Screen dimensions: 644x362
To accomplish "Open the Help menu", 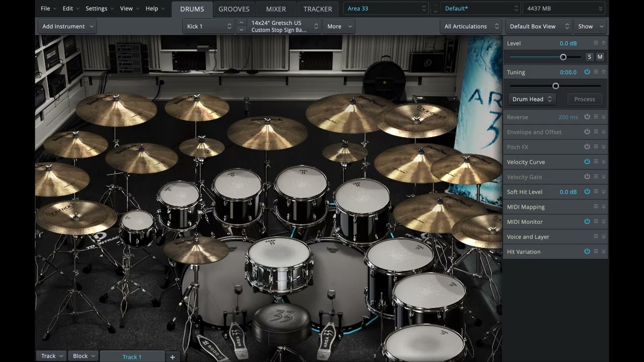I will pyautogui.click(x=154, y=9).
